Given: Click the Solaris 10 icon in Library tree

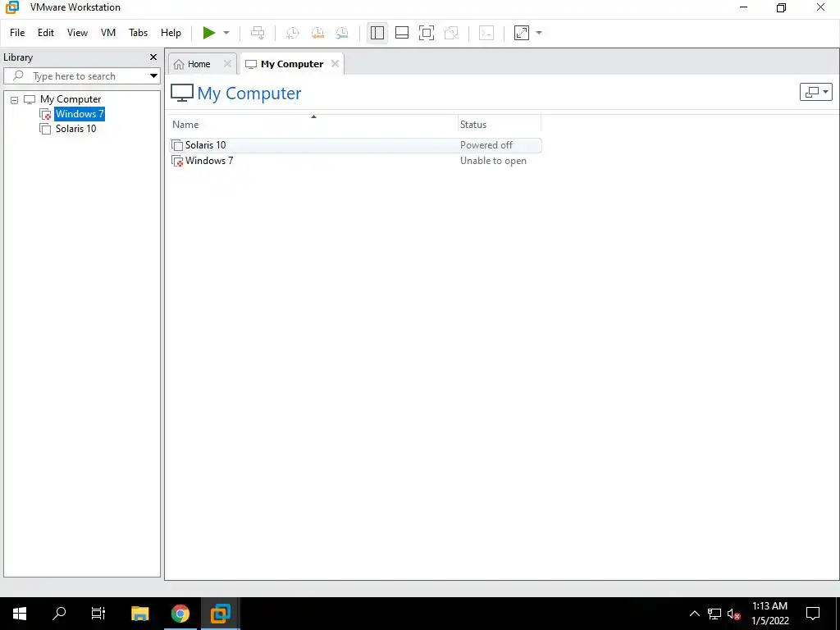Looking at the screenshot, I should (x=46, y=129).
